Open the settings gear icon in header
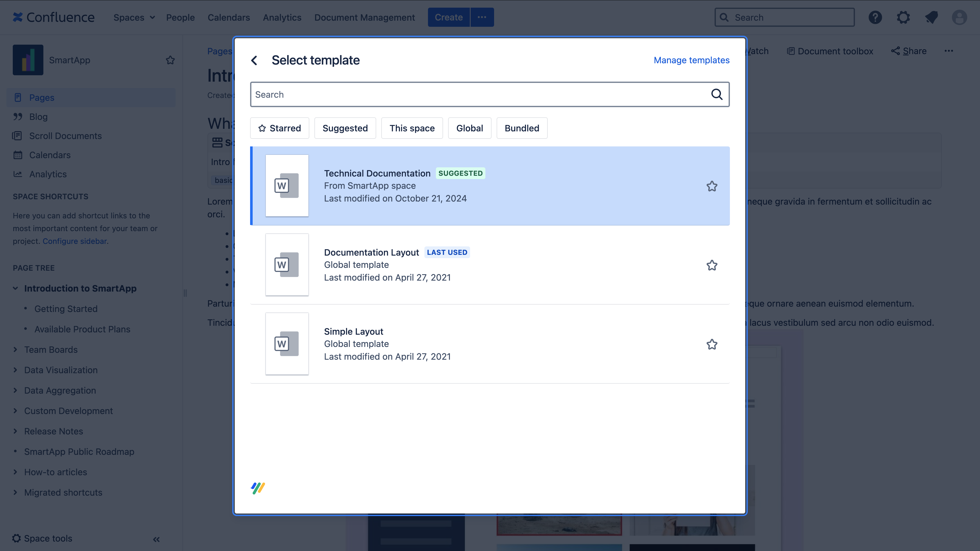 (x=903, y=18)
